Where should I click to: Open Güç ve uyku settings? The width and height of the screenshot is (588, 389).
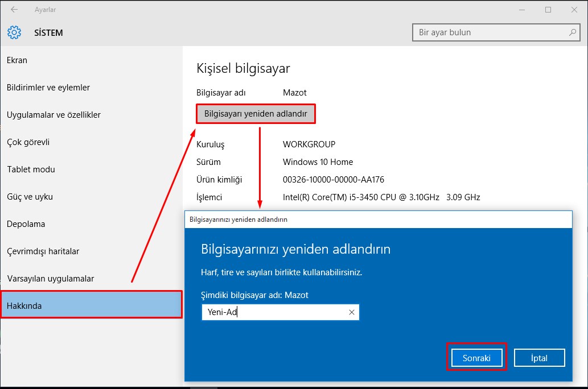(30, 197)
